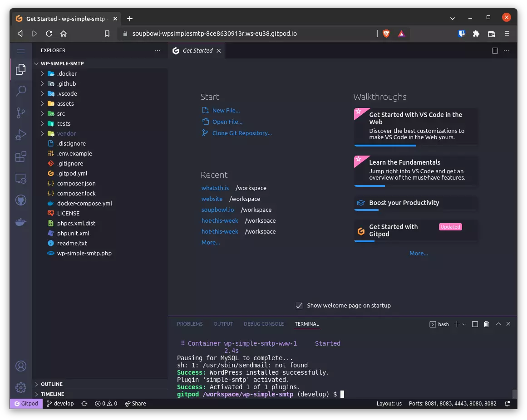Open the Docker view in activity bar

point(21,222)
